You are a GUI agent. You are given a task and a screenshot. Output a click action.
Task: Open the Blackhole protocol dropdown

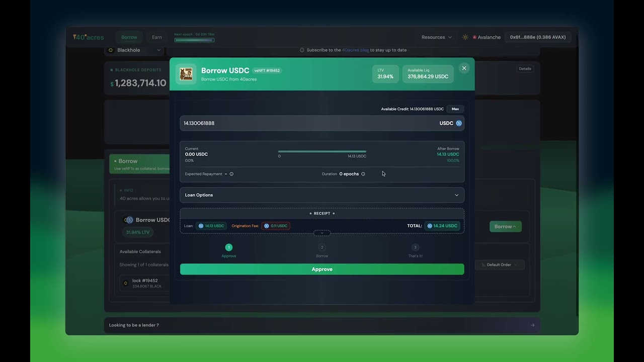pos(134,50)
